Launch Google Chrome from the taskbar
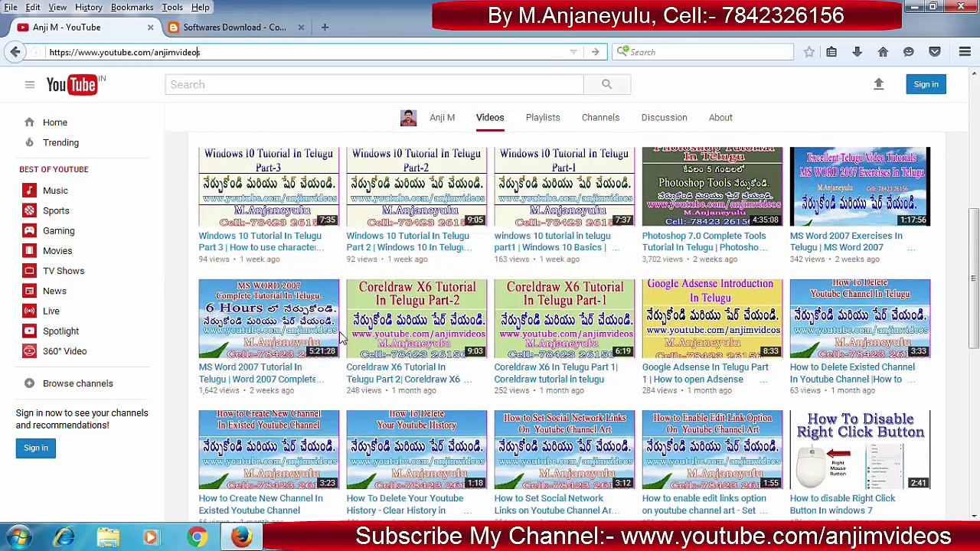The height and width of the screenshot is (551, 980). [x=198, y=537]
